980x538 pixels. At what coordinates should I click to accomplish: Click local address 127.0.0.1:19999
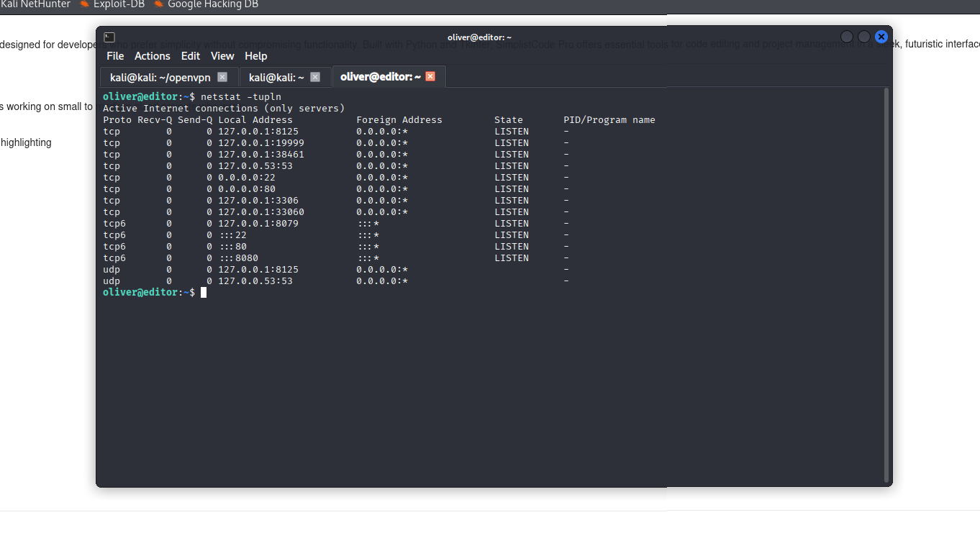tap(261, 143)
